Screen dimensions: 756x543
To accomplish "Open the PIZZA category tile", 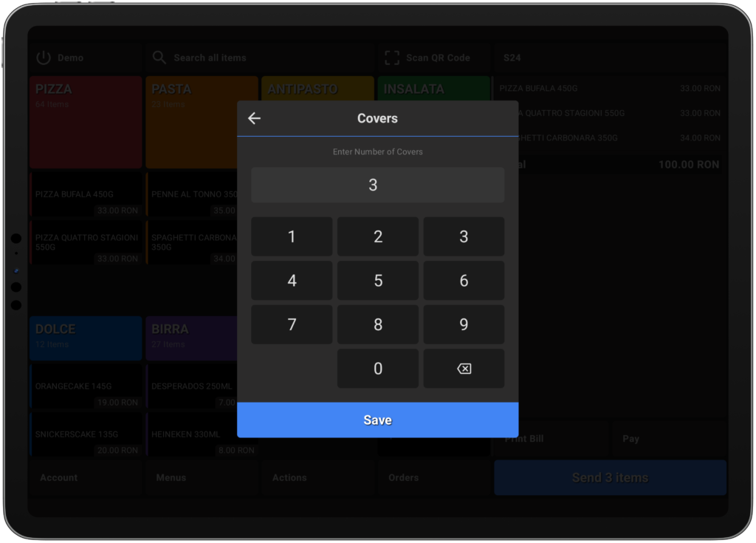I will point(86,122).
